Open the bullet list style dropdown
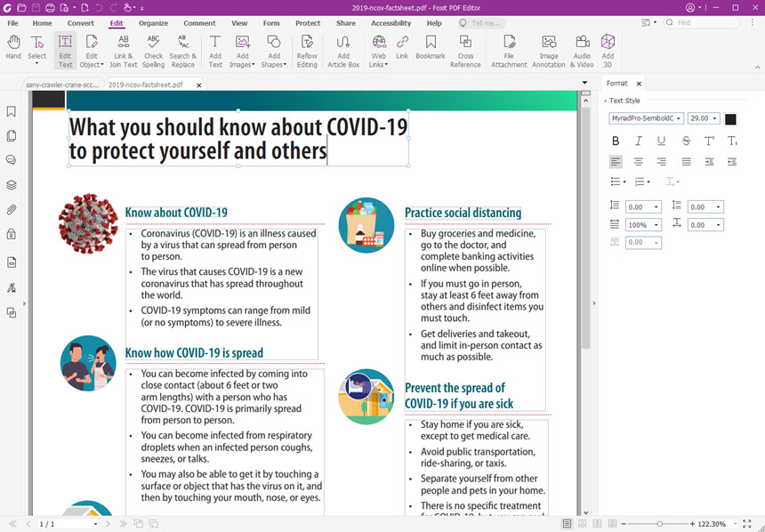 [x=624, y=182]
